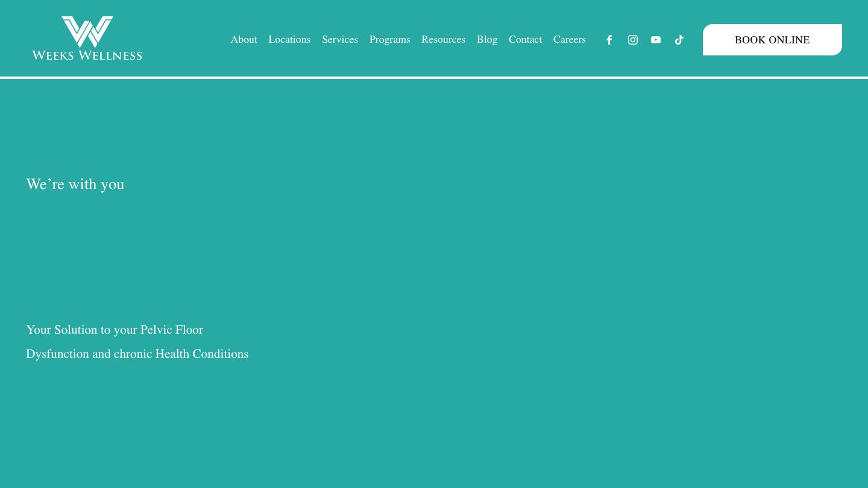This screenshot has height=488, width=868.
Task: Click the W emblem logo
Action: click(87, 31)
